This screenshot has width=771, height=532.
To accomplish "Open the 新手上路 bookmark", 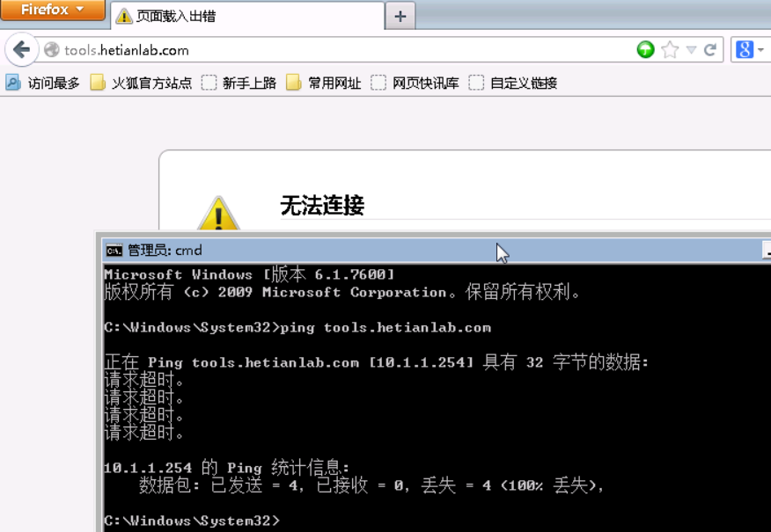I will pyautogui.click(x=239, y=83).
